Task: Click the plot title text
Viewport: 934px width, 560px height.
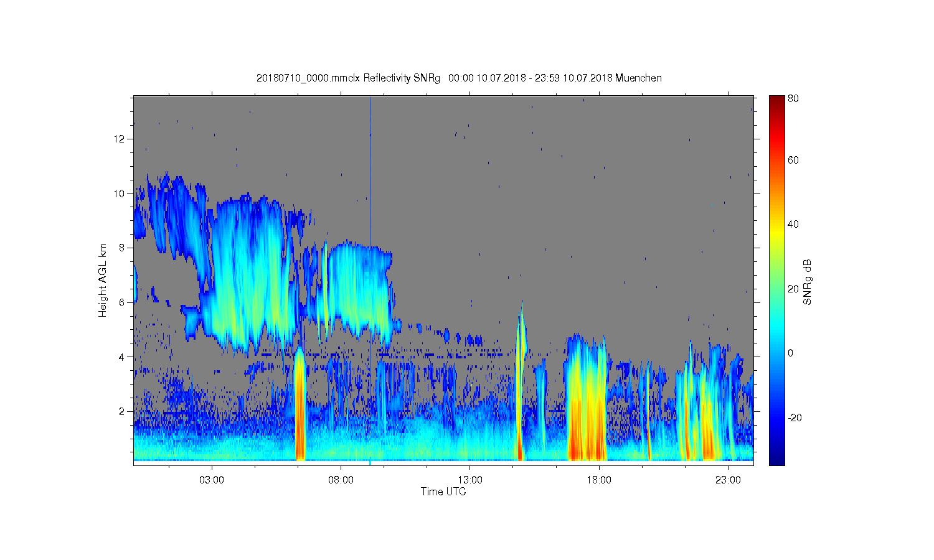Action: (459, 78)
